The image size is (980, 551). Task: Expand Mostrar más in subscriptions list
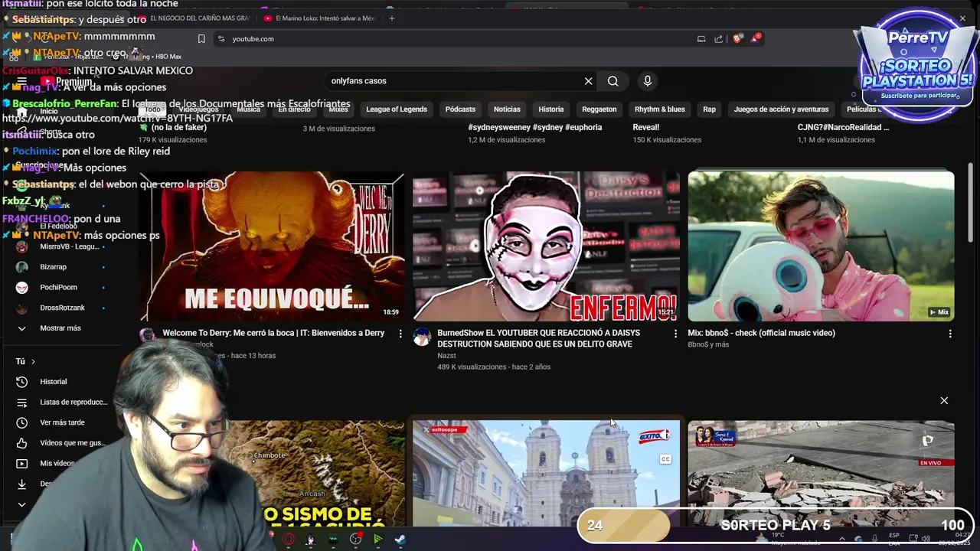60,328
